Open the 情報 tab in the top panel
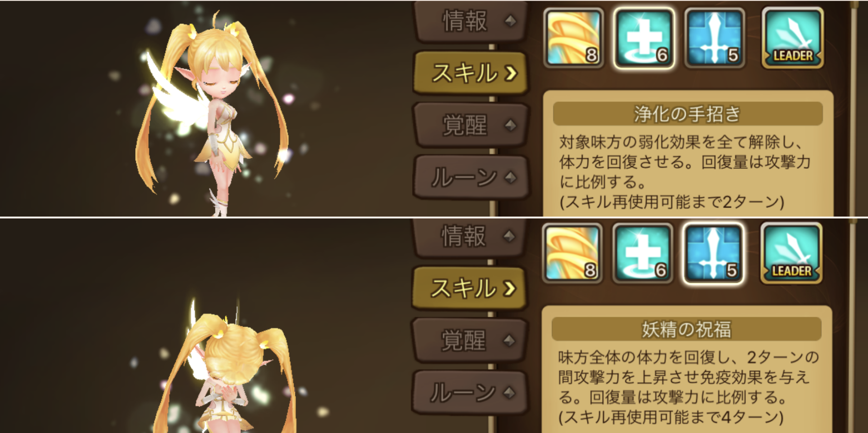 pos(472,21)
